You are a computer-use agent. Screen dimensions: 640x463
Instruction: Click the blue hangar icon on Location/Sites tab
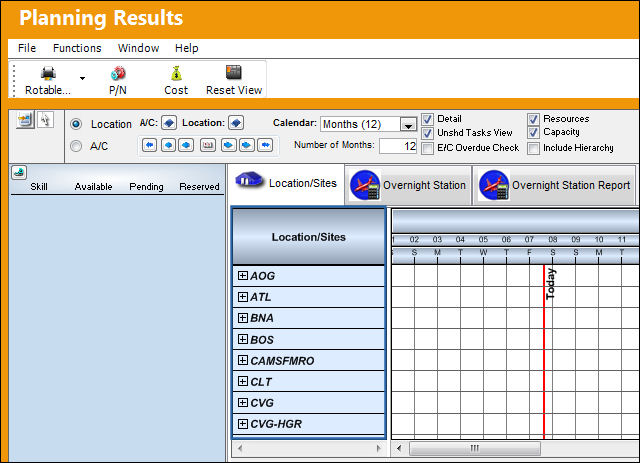pos(249,180)
